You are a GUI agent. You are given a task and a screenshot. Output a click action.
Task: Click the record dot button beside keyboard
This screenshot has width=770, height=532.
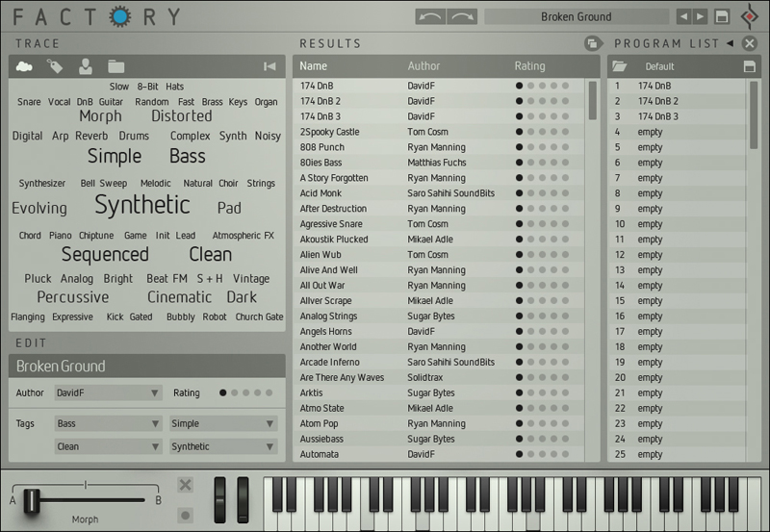(x=185, y=516)
